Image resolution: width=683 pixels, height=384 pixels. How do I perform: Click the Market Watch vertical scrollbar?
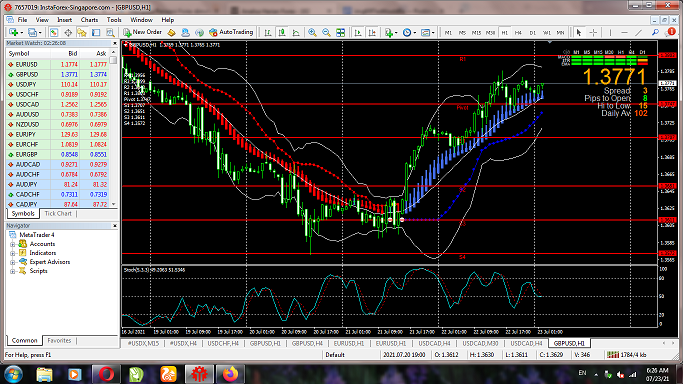coord(114,129)
